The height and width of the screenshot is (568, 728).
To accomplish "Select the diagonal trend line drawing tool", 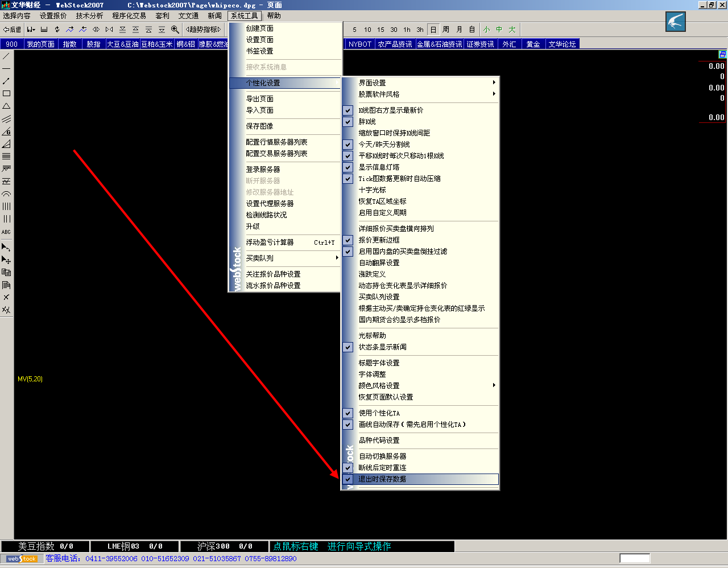I will pos(6,56).
